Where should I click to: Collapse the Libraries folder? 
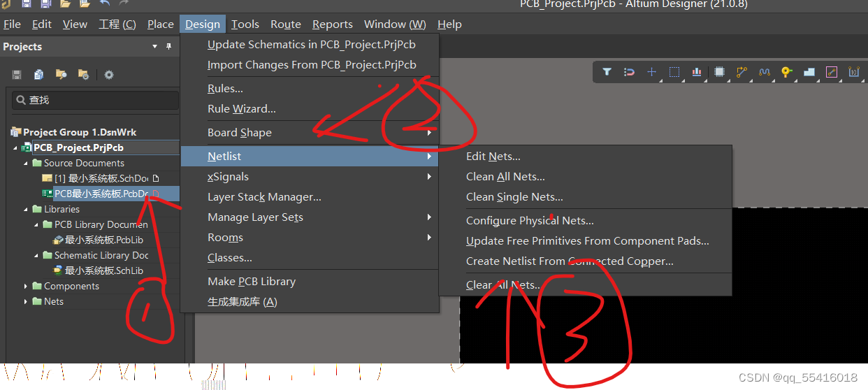tap(26, 210)
